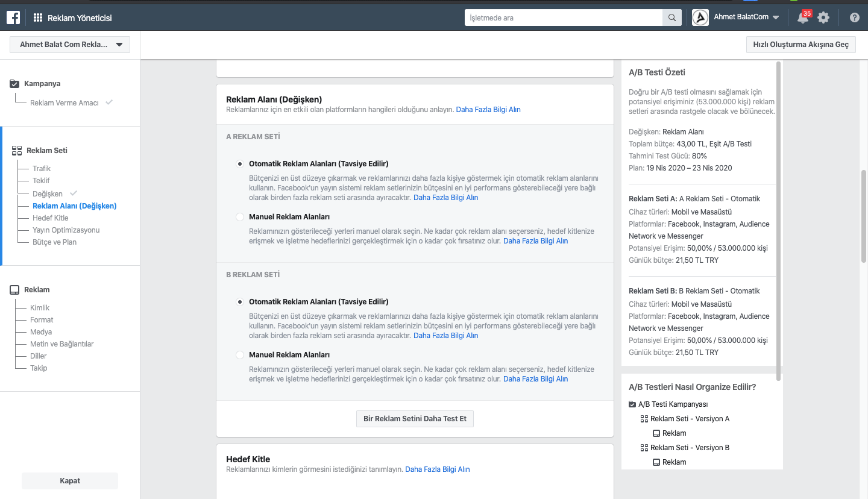
Task: Open the Ahmet Balat Com Rekla... account dropdown
Action: pos(70,45)
